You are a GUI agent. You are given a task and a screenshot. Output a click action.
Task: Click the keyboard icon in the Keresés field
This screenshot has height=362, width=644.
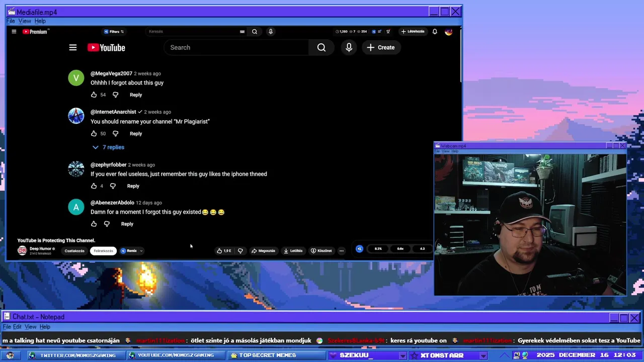pos(242,32)
